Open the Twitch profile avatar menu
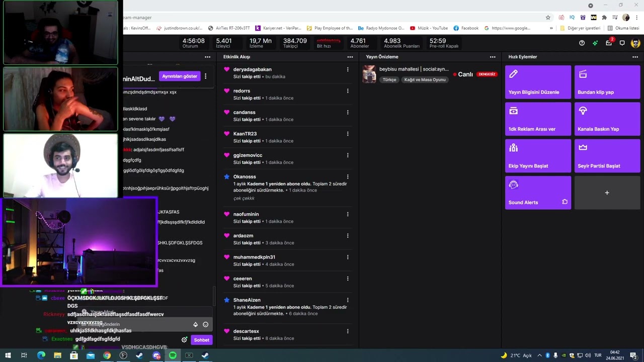Screen dimensions: 644x362 pos(635,43)
